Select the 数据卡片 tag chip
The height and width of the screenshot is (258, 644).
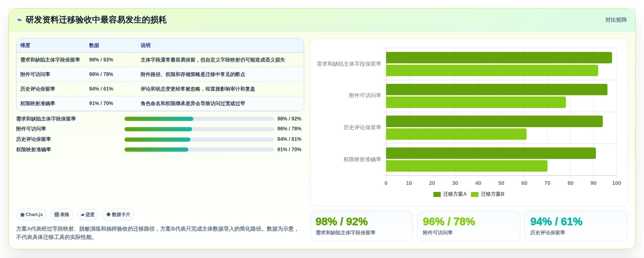[x=118, y=215]
